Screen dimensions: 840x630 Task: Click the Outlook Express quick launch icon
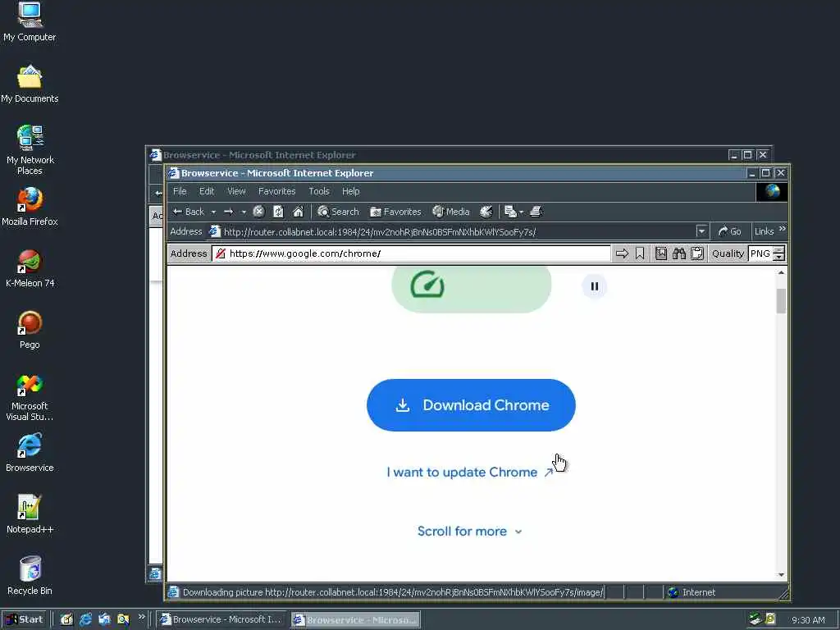coord(104,619)
